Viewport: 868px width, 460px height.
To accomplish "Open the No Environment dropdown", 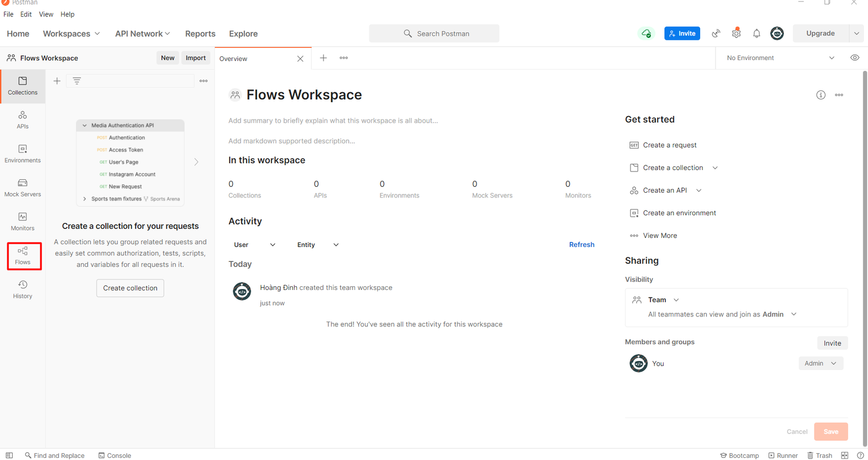I will (780, 58).
